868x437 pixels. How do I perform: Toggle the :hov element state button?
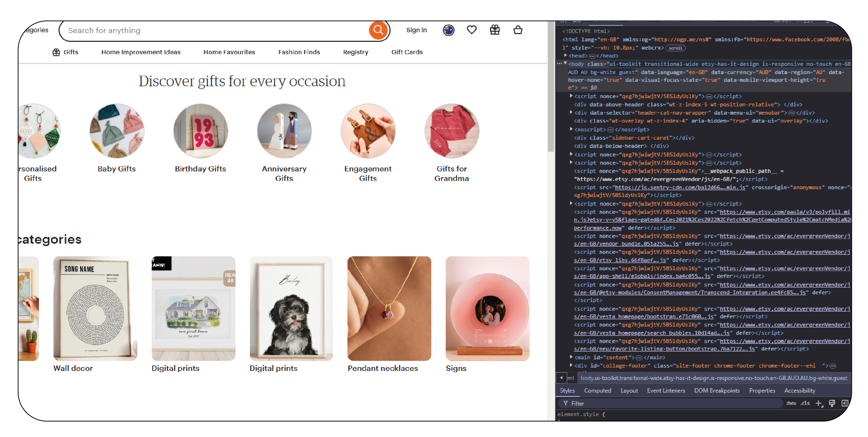(x=791, y=403)
